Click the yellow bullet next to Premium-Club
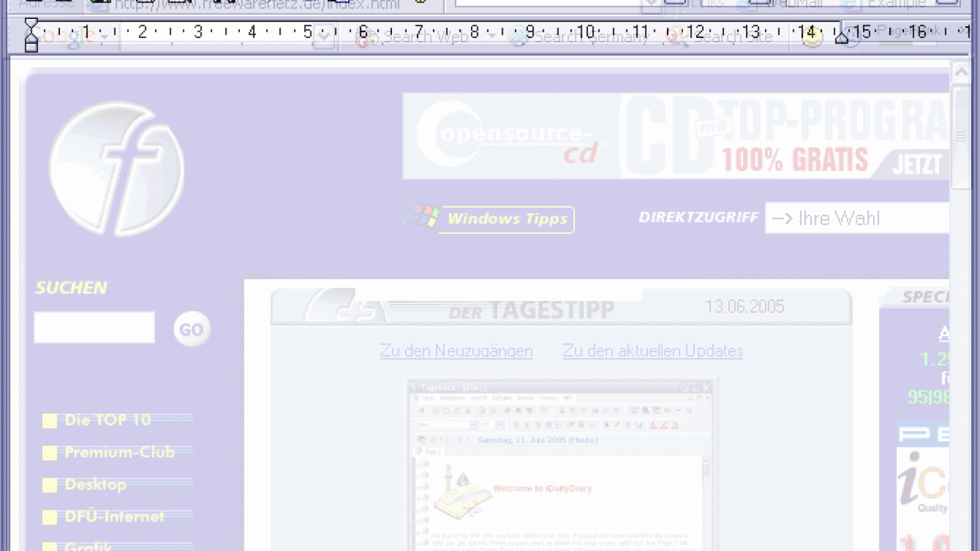 pyautogui.click(x=50, y=453)
